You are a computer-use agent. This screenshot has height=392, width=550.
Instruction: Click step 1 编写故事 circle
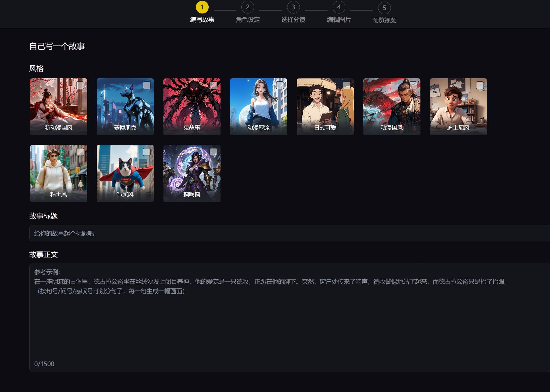202,7
